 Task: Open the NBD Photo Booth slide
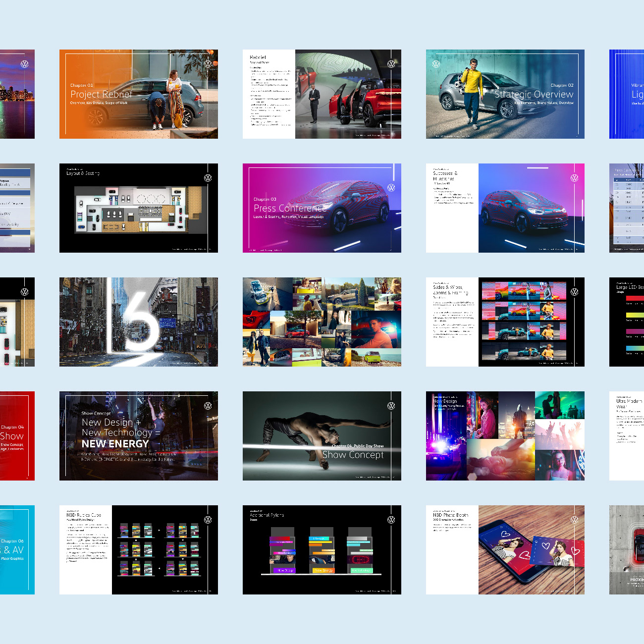[505, 550]
